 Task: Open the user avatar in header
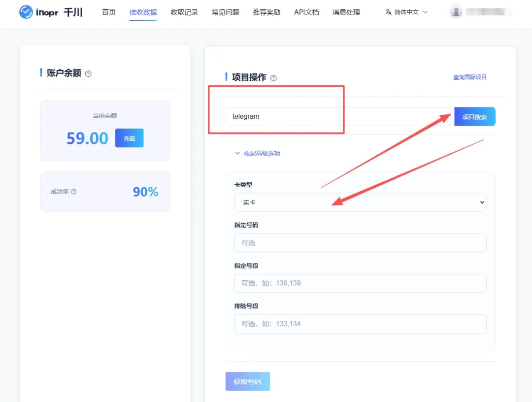pyautogui.click(x=456, y=12)
